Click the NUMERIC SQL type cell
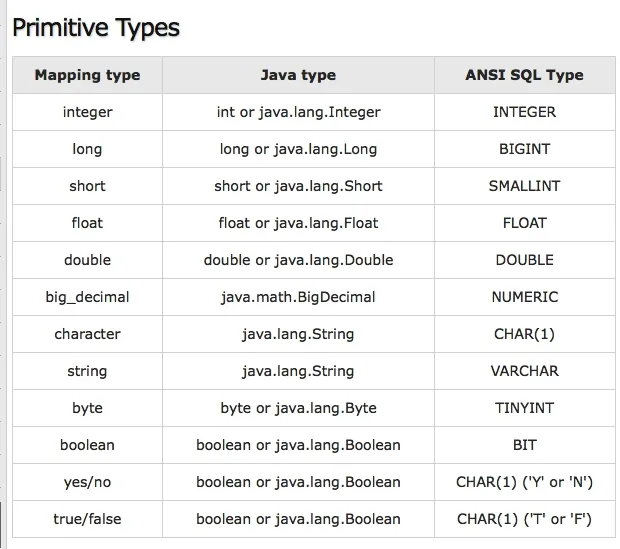The width and height of the screenshot is (620, 549). [525, 297]
